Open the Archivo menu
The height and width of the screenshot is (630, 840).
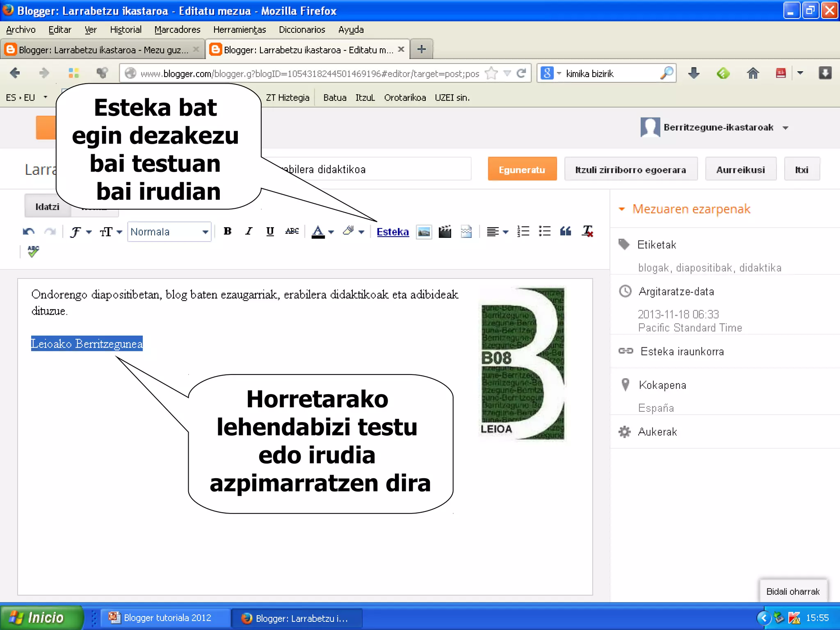tap(21, 30)
